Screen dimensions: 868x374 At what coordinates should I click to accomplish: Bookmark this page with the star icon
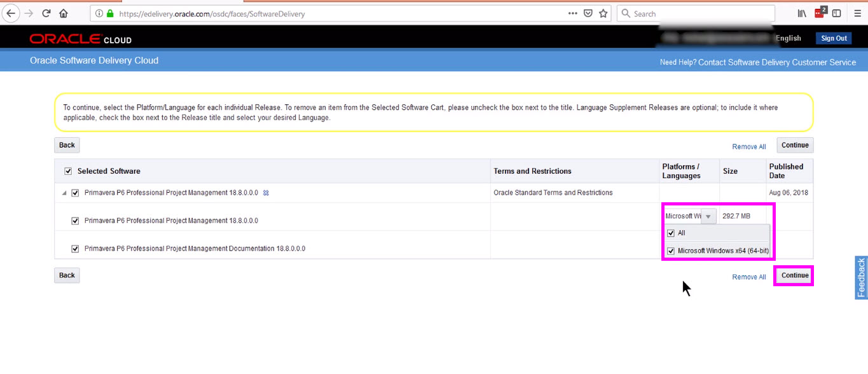(x=603, y=13)
